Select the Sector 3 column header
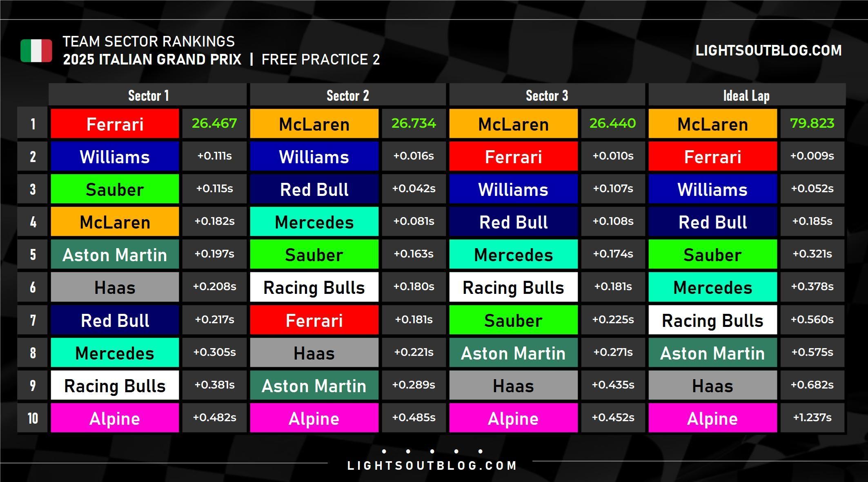The image size is (868, 482). [x=547, y=95]
